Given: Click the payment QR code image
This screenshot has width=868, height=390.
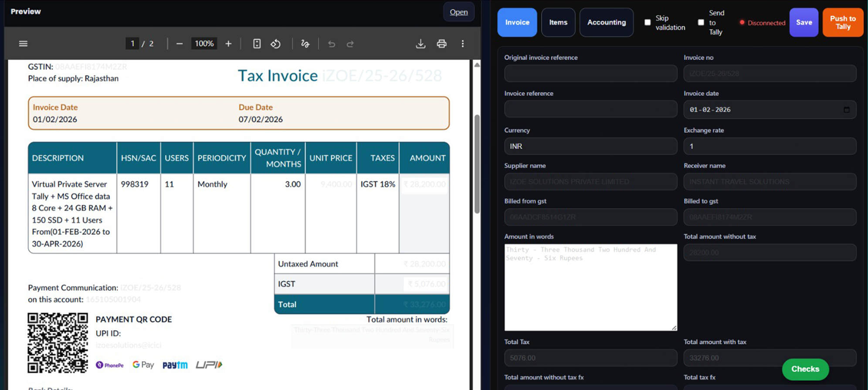Looking at the screenshot, I should point(58,343).
